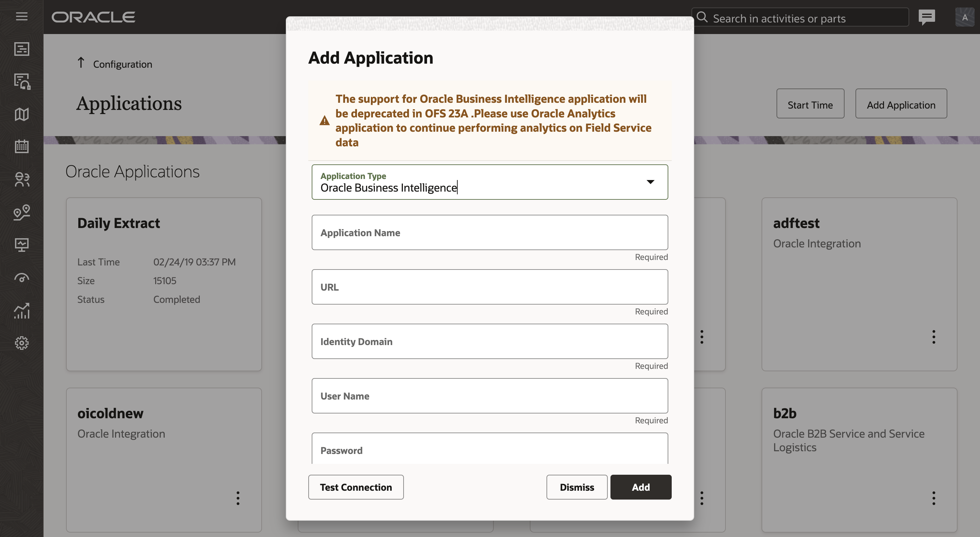Click the Start Time button
This screenshot has width=980, height=537.
coord(810,103)
